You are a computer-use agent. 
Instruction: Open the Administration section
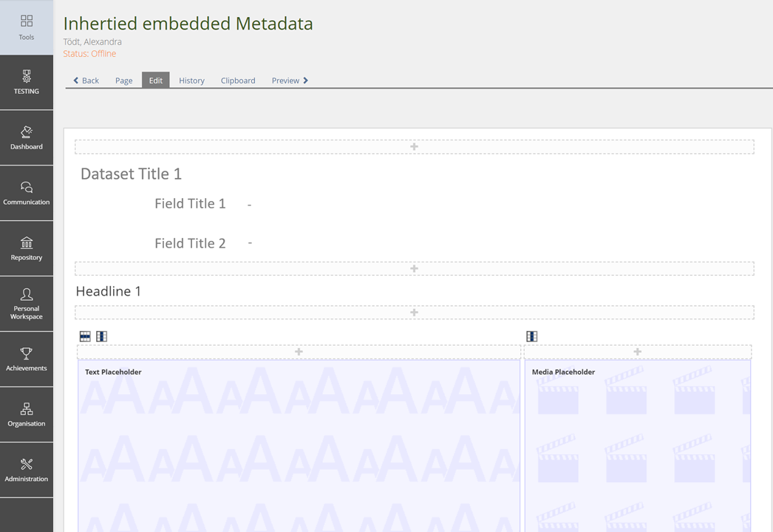coord(27,470)
